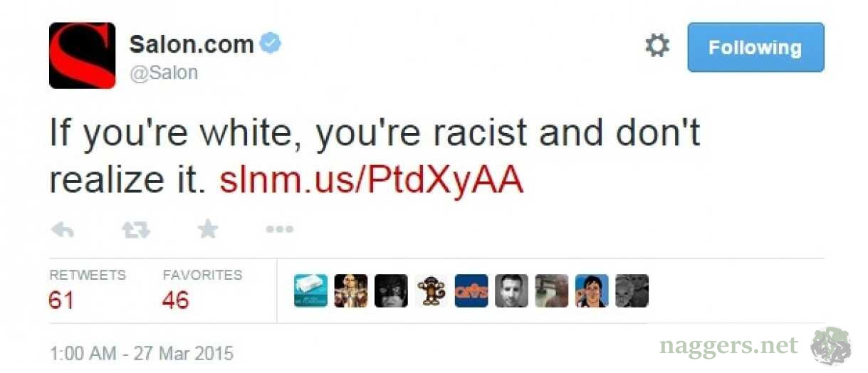Viewport: 868px width, 373px height.
Task: Open the Salon.com profile name
Action: coord(192,44)
